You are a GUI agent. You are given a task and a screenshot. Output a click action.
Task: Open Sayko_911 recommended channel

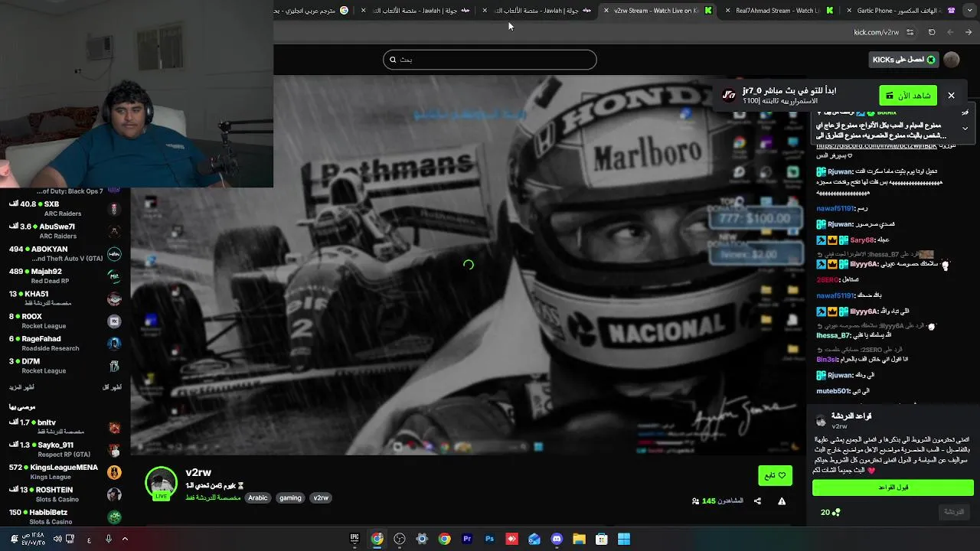(65, 449)
